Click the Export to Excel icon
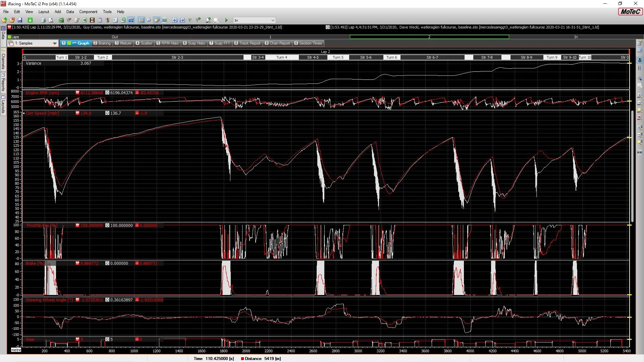The width and height of the screenshot is (644, 362). click(x=85, y=20)
